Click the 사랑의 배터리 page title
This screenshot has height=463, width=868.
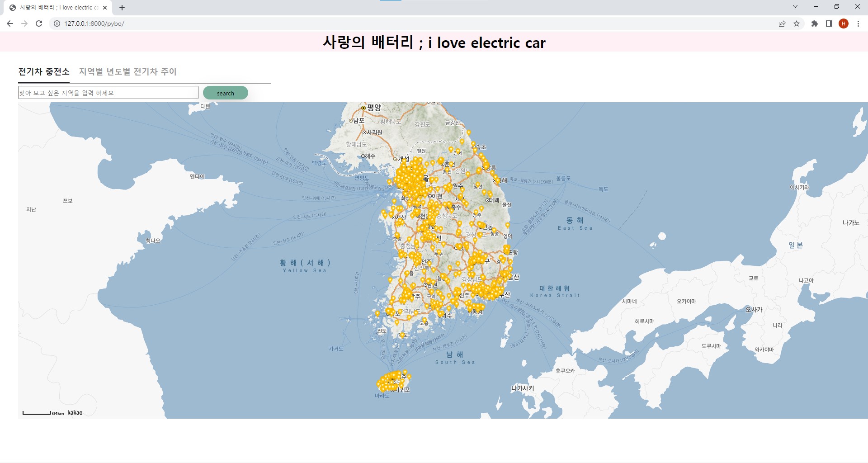[x=434, y=43]
